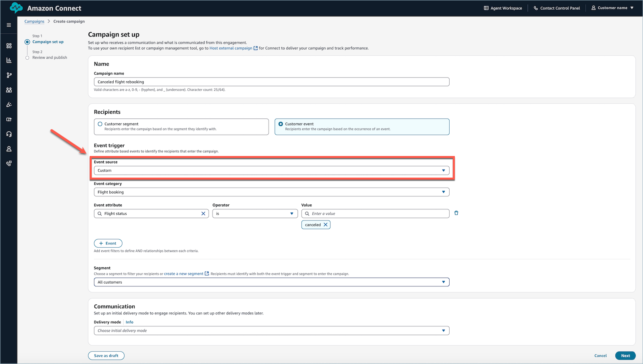
Task: Open the Customer name menu
Action: 612,8
